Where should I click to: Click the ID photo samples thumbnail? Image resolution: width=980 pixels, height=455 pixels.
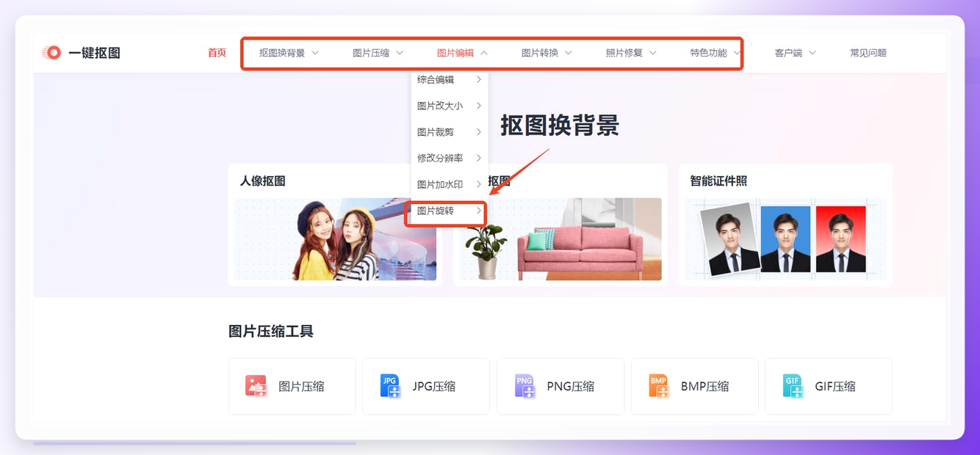[785, 239]
